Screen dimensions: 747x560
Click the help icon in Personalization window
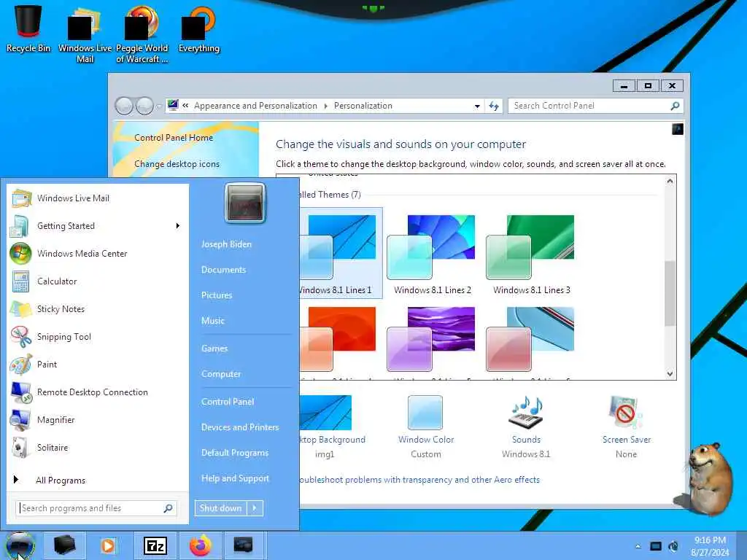(x=678, y=129)
